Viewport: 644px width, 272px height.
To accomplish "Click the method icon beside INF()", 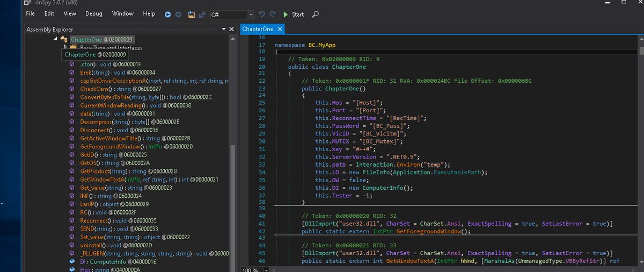I will (72, 196).
